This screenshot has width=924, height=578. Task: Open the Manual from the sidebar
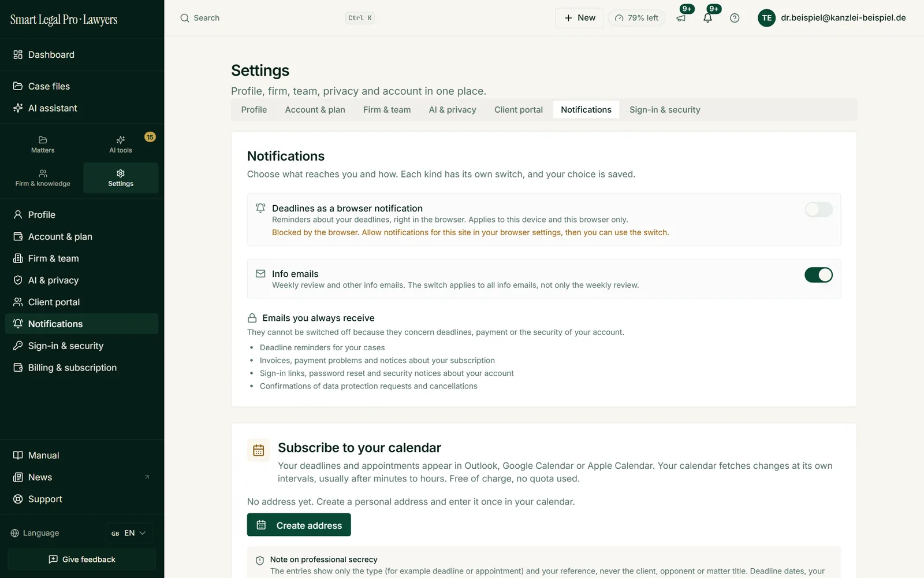click(82, 455)
